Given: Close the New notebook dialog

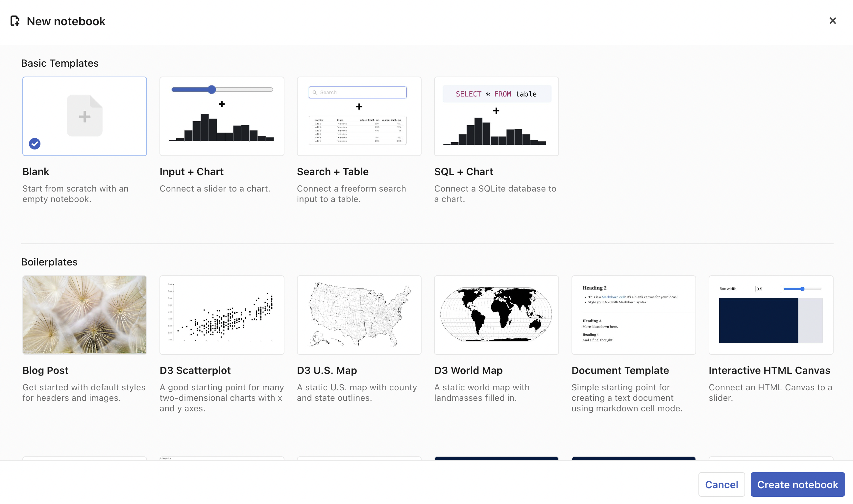Looking at the screenshot, I should 832,21.
